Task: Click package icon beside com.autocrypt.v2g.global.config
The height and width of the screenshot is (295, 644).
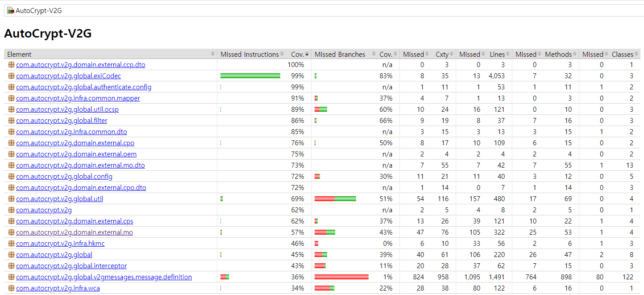Action: 11,177
